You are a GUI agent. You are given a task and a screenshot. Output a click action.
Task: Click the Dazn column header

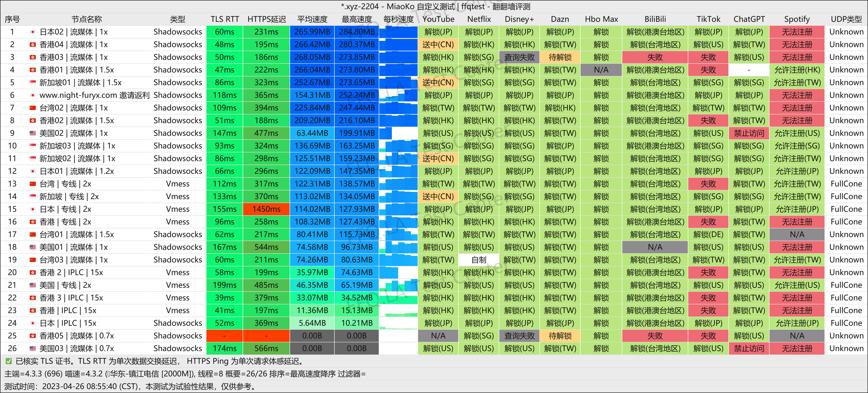point(560,19)
